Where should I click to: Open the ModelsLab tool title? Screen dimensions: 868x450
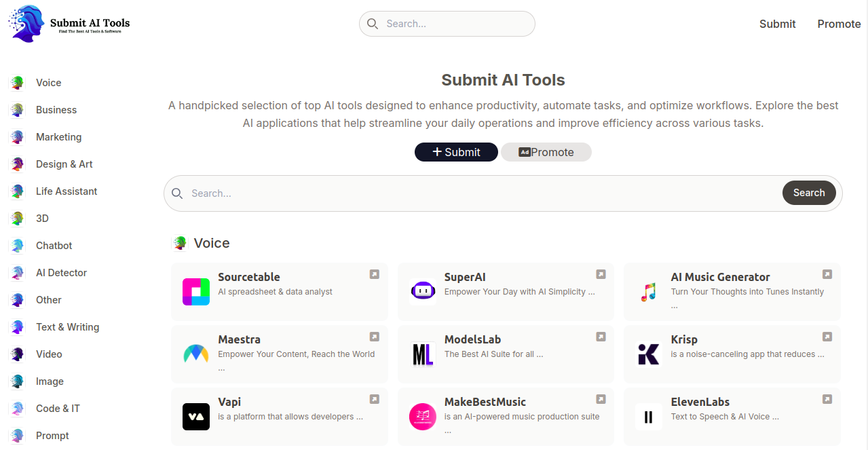pyautogui.click(x=472, y=339)
